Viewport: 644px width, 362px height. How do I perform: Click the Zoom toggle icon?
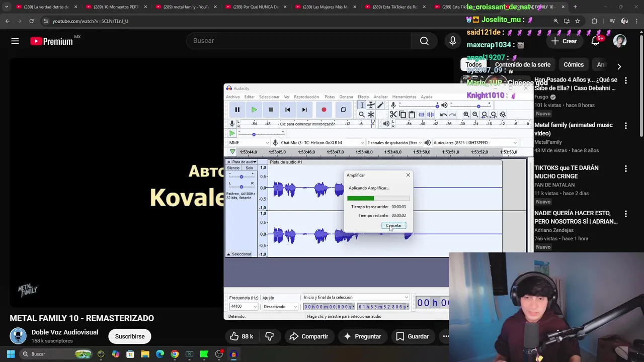pyautogui.click(x=503, y=115)
